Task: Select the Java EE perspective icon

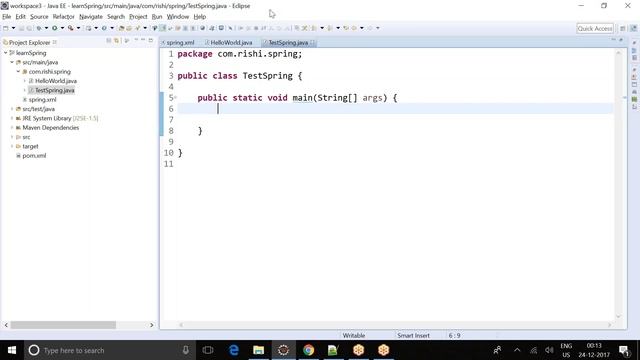Action: 633,28
